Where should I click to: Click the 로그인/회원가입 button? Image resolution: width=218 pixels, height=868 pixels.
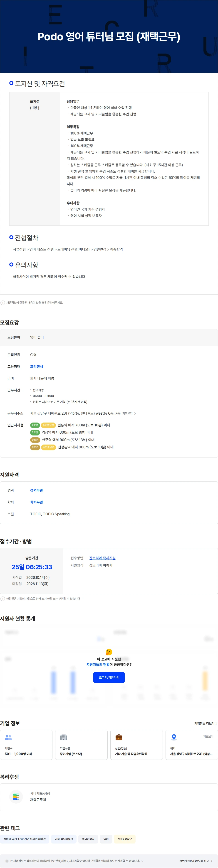(109, 677)
